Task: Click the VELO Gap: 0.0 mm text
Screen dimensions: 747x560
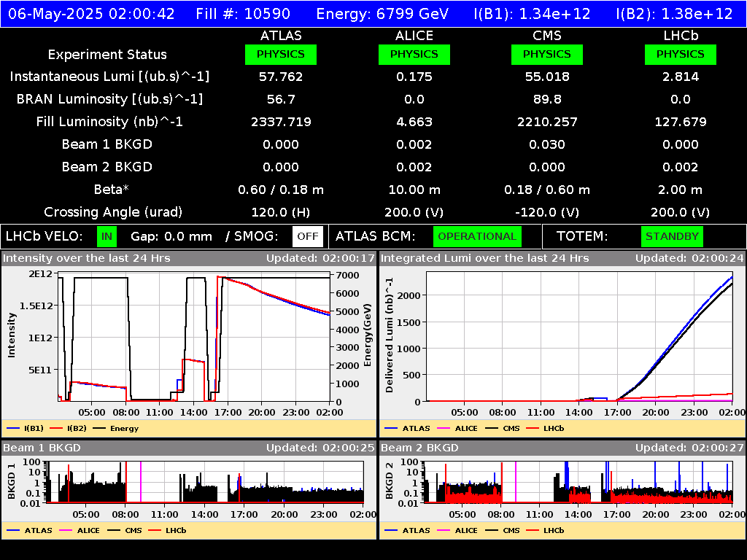Action: pyautogui.click(x=171, y=237)
